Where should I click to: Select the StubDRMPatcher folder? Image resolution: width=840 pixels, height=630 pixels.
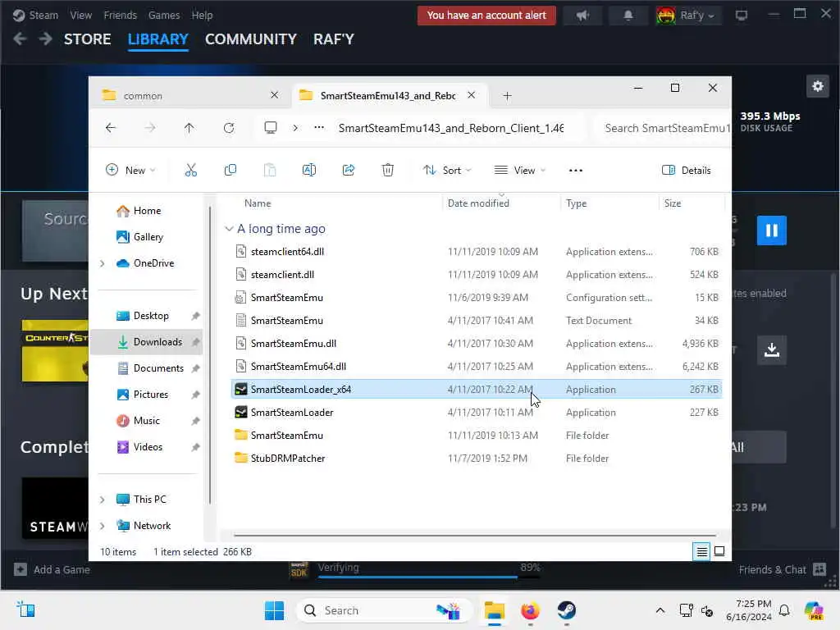click(x=477, y=459)
